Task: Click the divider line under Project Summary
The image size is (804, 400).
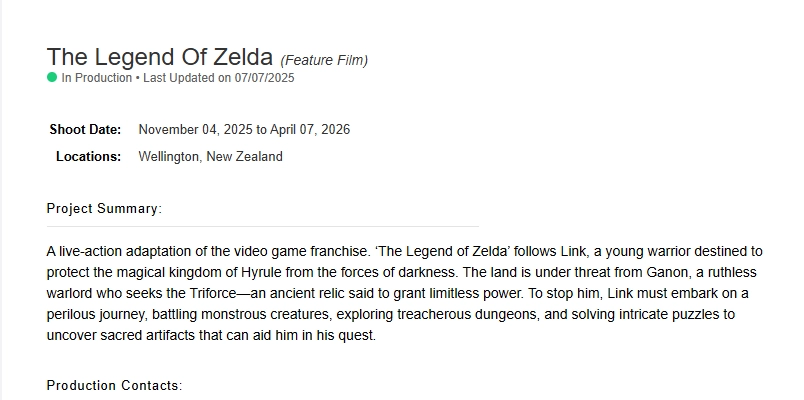Action: point(262,226)
